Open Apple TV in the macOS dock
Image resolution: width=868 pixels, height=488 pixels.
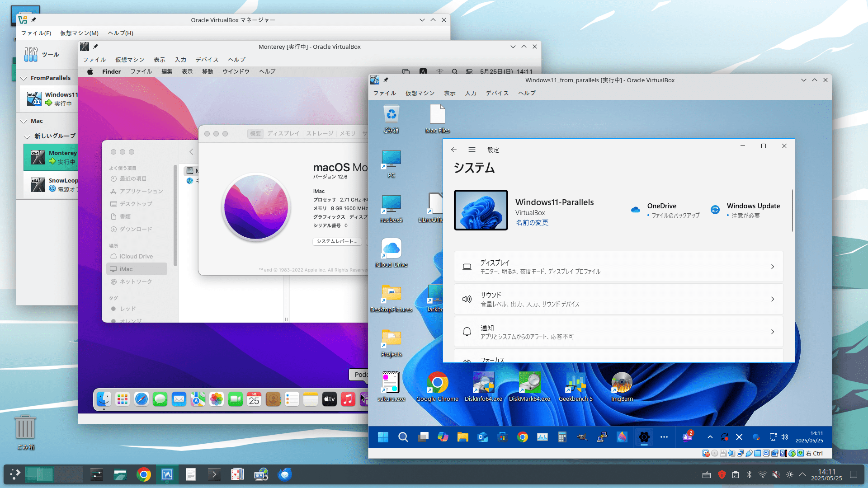[330, 399]
